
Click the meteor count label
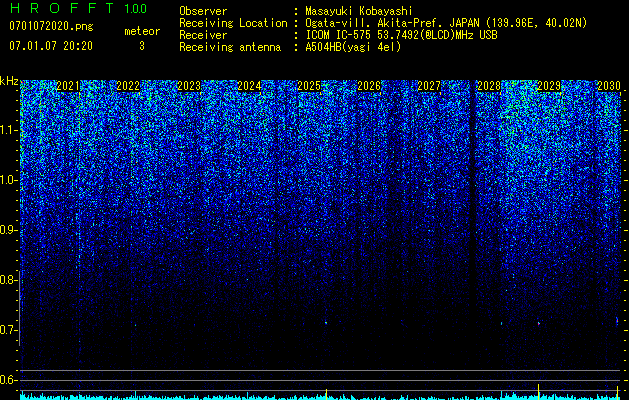(x=142, y=31)
